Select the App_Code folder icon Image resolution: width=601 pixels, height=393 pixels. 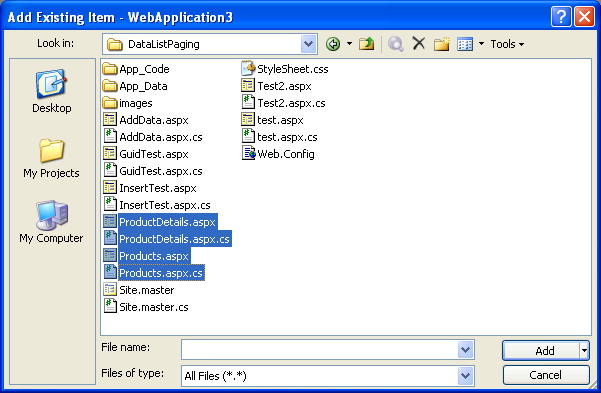click(x=110, y=69)
